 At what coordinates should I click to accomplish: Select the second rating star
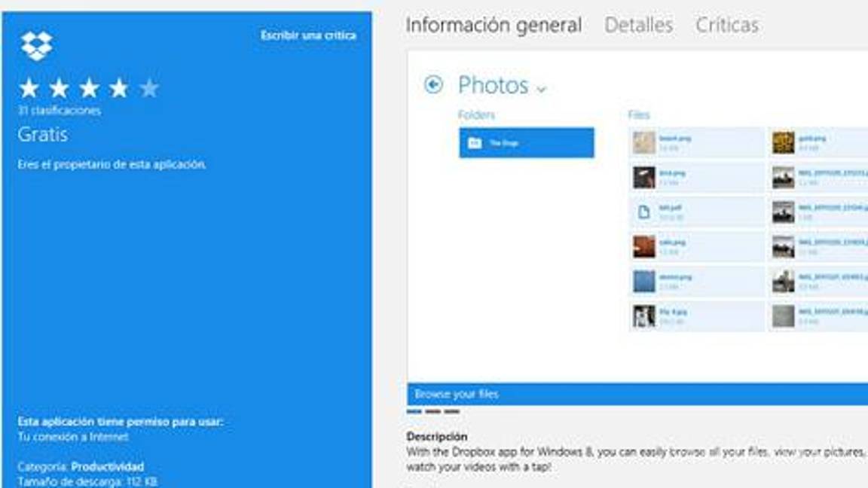(x=59, y=89)
